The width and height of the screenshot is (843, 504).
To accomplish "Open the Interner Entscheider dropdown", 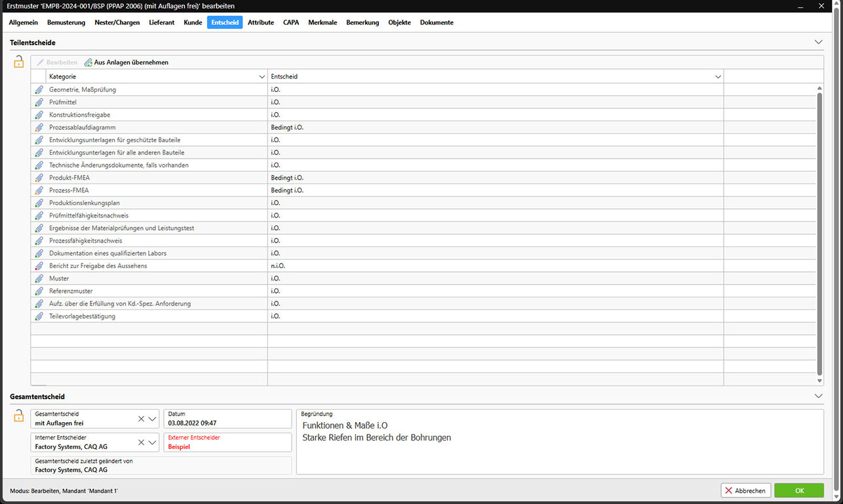I will 153,442.
